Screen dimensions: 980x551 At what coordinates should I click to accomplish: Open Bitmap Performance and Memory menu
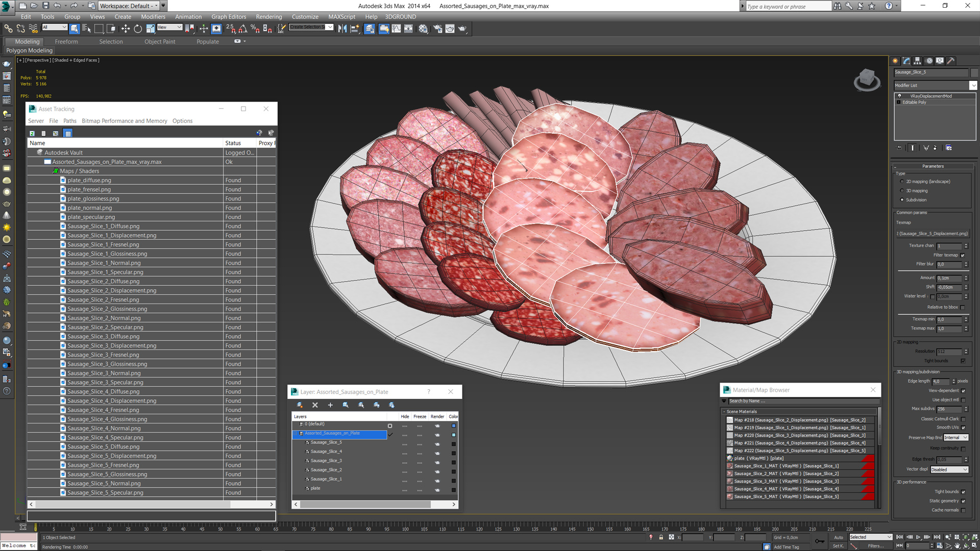[x=124, y=121]
